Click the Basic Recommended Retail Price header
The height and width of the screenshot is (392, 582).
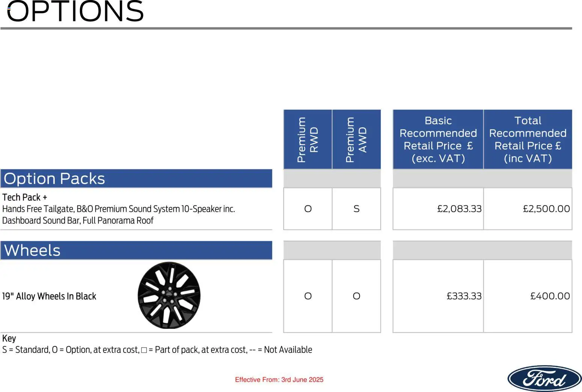click(x=438, y=139)
